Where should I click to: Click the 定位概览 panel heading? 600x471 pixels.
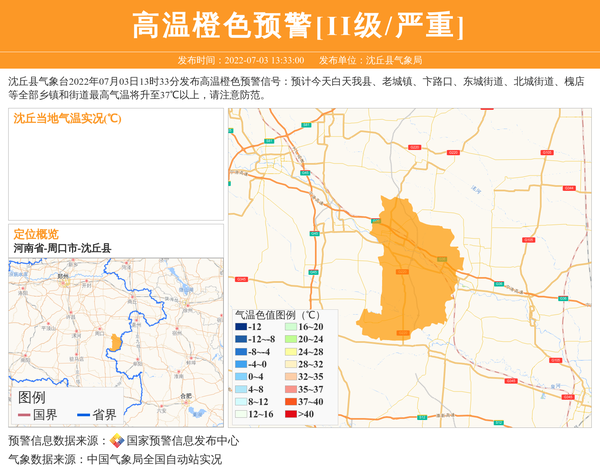pyautogui.click(x=36, y=234)
